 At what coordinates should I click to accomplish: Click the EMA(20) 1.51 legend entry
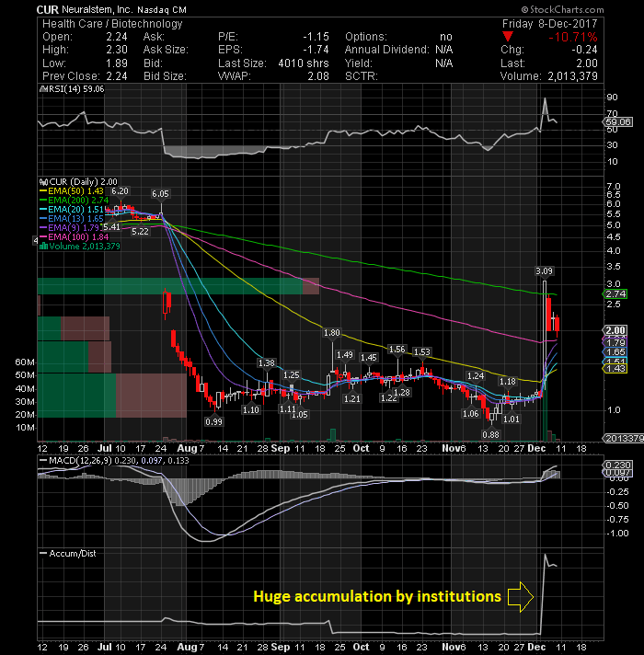point(75,209)
